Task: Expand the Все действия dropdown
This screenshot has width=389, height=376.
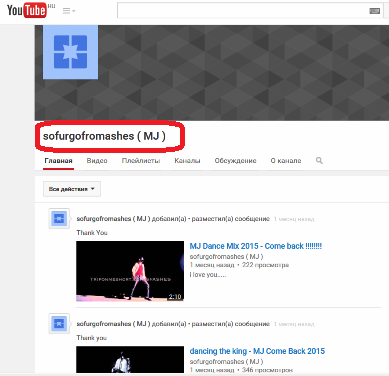Action: [x=72, y=189]
